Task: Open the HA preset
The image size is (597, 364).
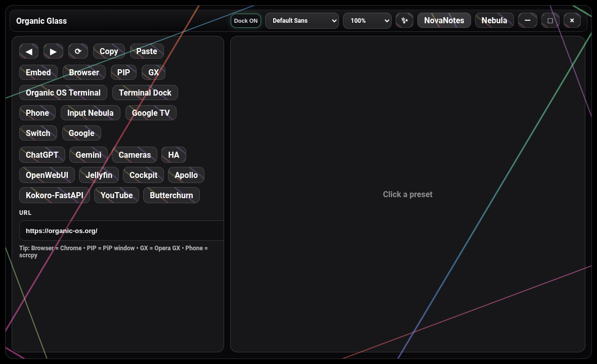Action: tap(174, 155)
